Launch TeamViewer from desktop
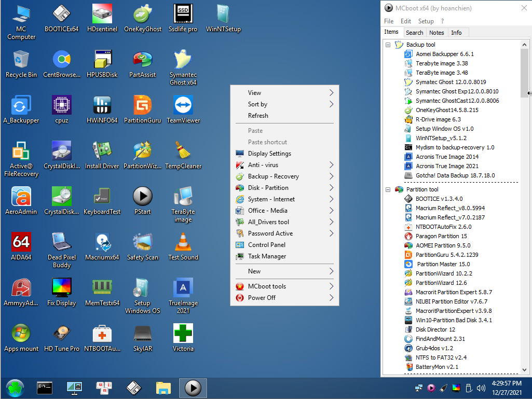This screenshot has height=399, width=532. click(183, 109)
